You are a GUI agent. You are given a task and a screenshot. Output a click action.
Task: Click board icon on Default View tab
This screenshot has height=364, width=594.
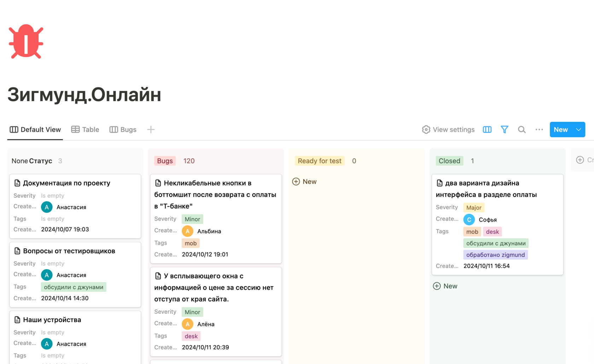click(x=14, y=129)
